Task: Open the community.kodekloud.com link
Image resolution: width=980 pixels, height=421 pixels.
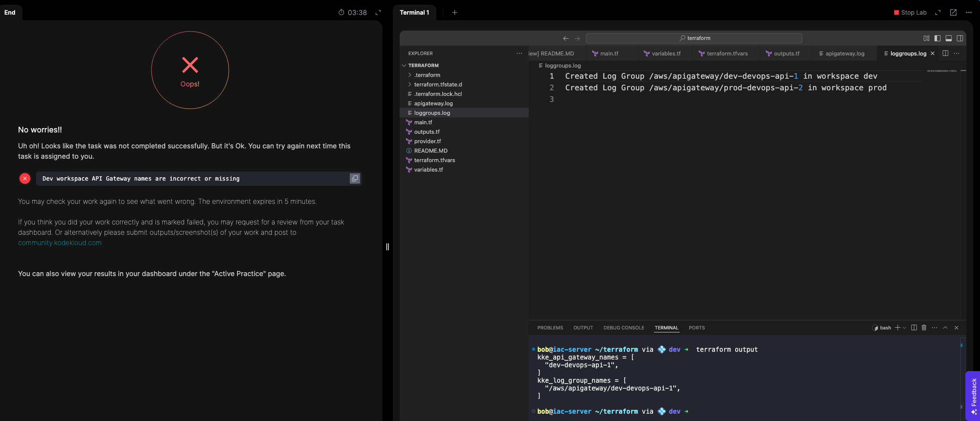Action: pos(60,243)
